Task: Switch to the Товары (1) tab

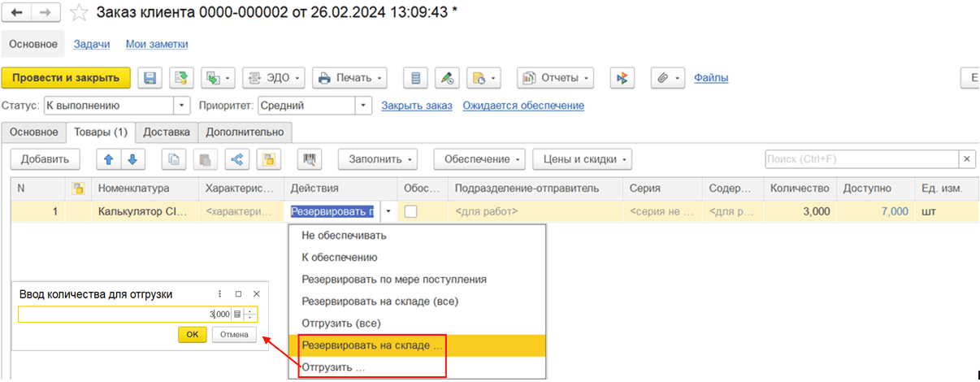Action: coord(101,132)
